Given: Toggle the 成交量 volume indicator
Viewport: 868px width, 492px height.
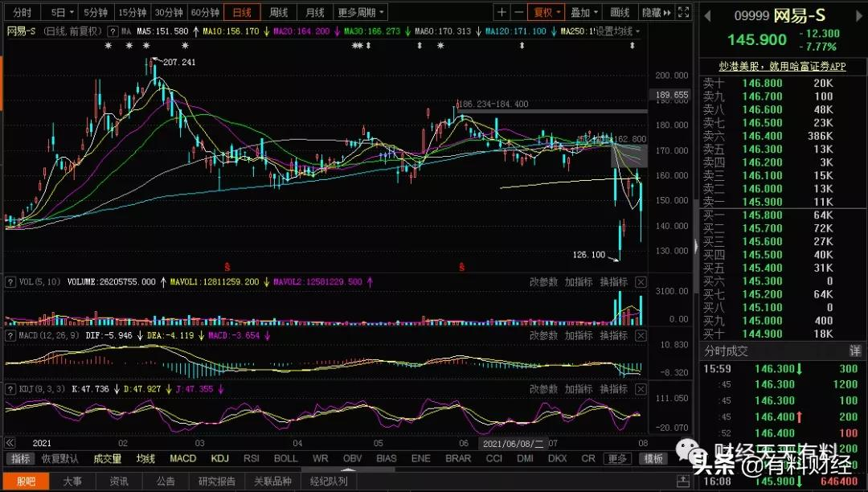Looking at the screenshot, I should coord(108,459).
